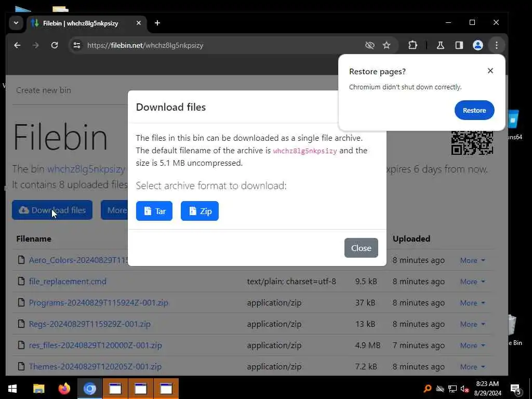Expand More menu for Themes zip row
Viewport: 532px width, 399px height.
pos(472,367)
